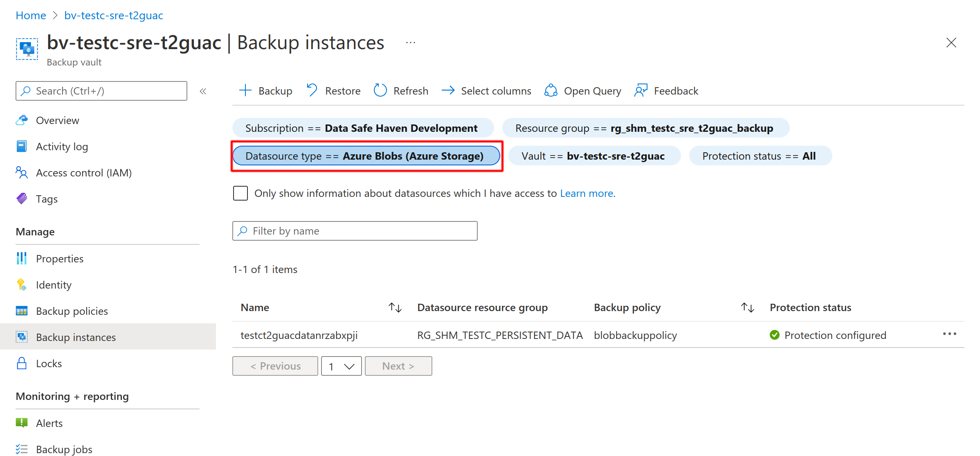Click the Restore undo-arrow icon
The image size is (980, 456).
click(x=312, y=90)
